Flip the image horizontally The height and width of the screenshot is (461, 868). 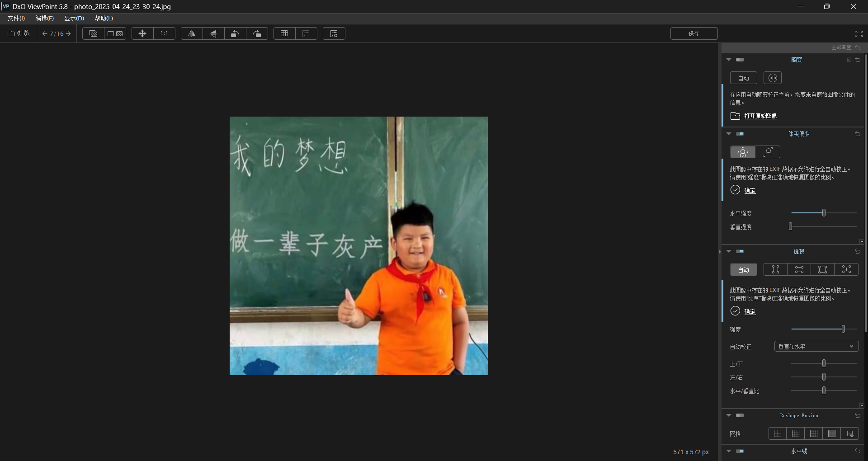point(192,33)
